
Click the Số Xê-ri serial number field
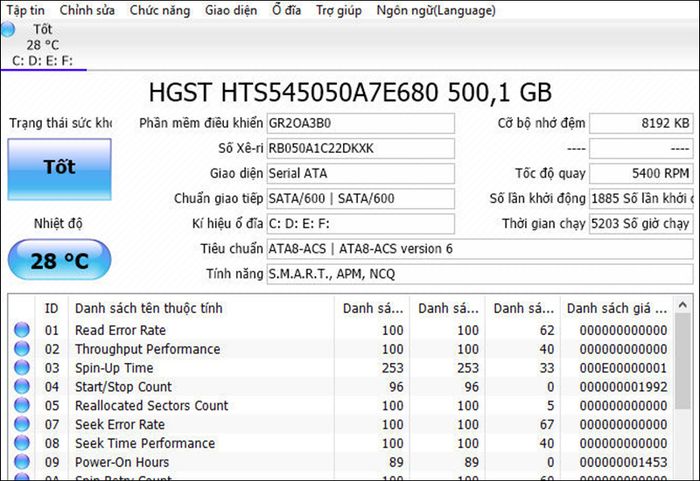(359, 148)
